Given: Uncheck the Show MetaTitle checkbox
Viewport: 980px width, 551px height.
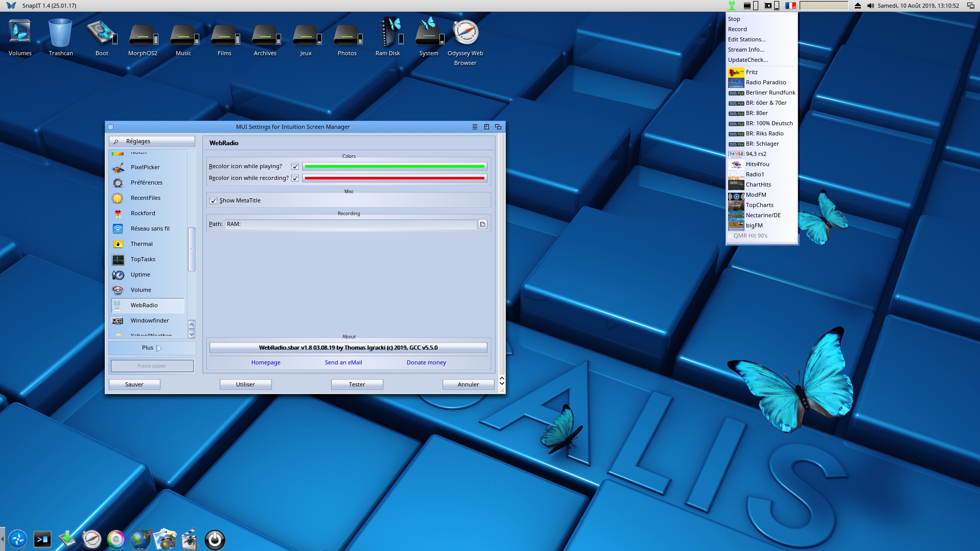Looking at the screenshot, I should (x=213, y=200).
